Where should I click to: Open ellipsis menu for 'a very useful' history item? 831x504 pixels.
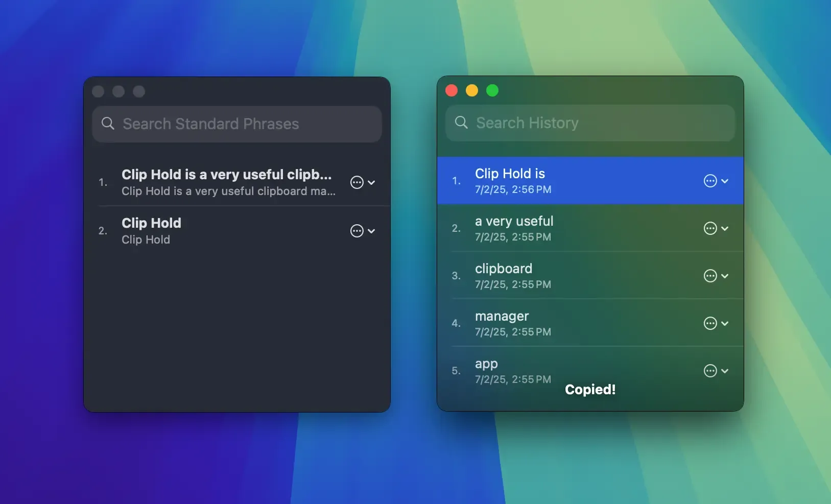pos(710,228)
